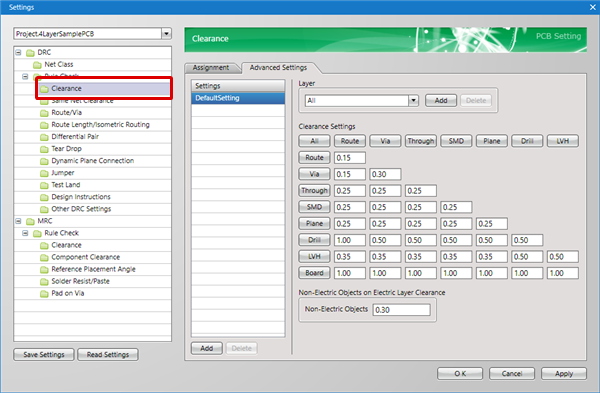600x393 pixels.
Task: Click the Route column header button
Action: point(350,141)
